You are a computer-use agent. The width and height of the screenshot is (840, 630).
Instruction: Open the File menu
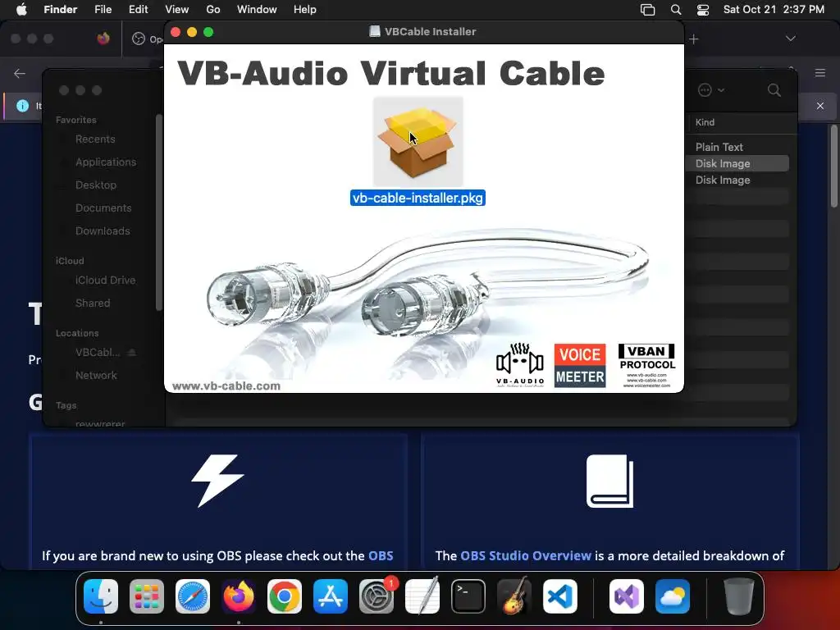pos(103,9)
